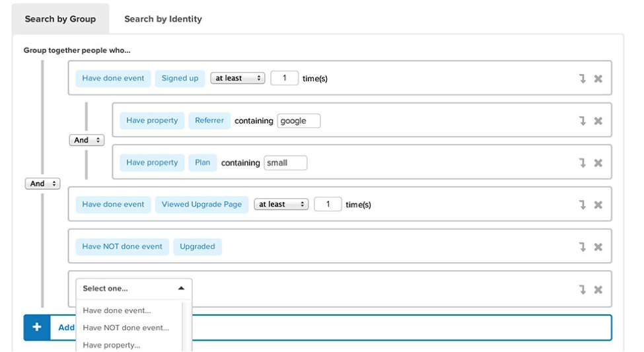Click the 'Referrer' property tag
Screen dimensions: 644x352
click(209, 120)
